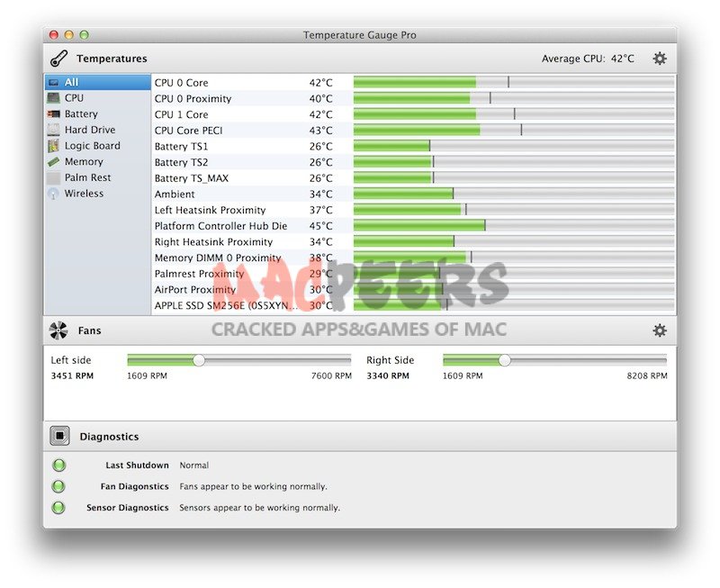Screen dimensions: 720x588
Task: Select the Left Heatsink Proximity row
Action: point(413,210)
